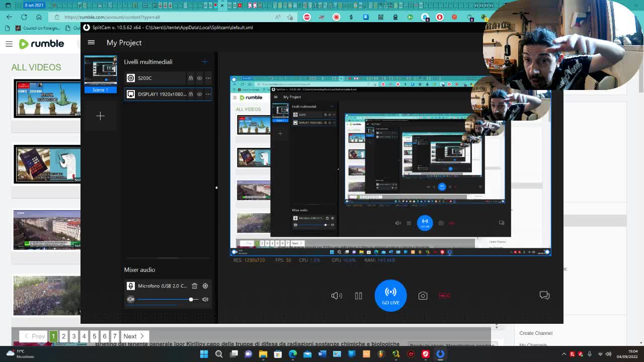The width and height of the screenshot is (644, 362).
Task: Lock the S200C layer
Action: tap(191, 78)
